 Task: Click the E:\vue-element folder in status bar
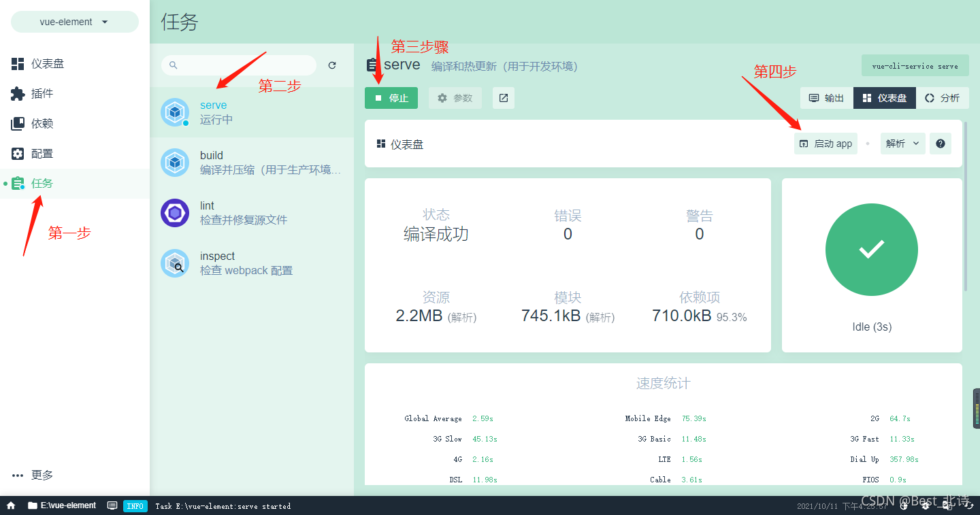point(62,505)
